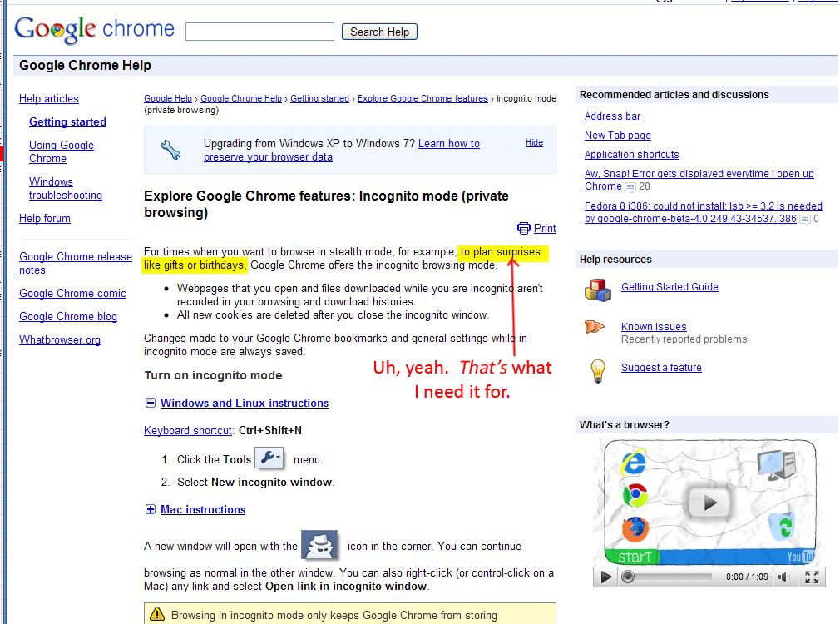Hide the Windows 7 upgrade notice
The height and width of the screenshot is (624, 840).
pos(534,142)
